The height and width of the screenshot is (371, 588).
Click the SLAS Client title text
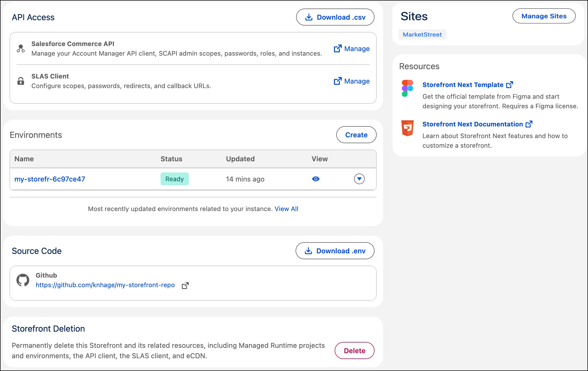click(x=50, y=76)
